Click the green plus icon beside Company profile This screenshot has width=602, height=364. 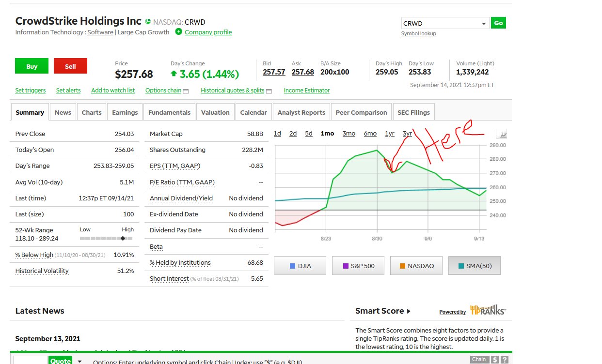pos(178,32)
